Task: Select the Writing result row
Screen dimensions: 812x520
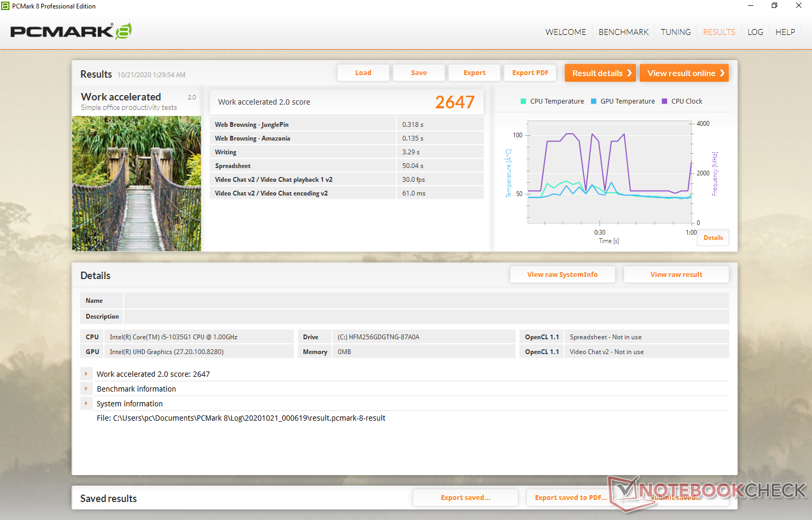Action: (x=347, y=152)
